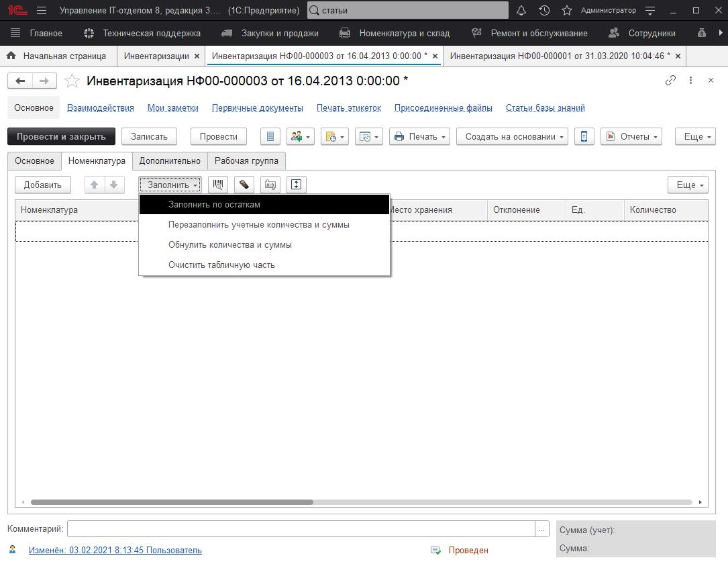Click the barcode scanner icon
Viewport: 728px width, 564px height.
click(x=217, y=185)
